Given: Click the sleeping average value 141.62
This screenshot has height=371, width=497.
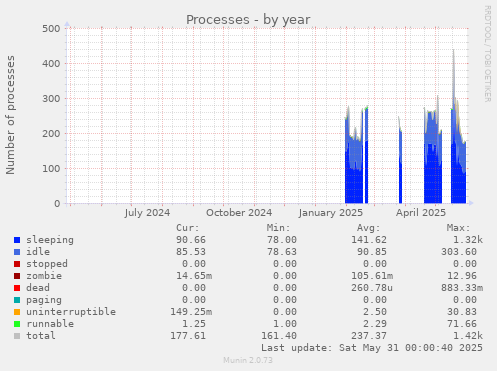Looking at the screenshot, I should pyautogui.click(x=369, y=240).
